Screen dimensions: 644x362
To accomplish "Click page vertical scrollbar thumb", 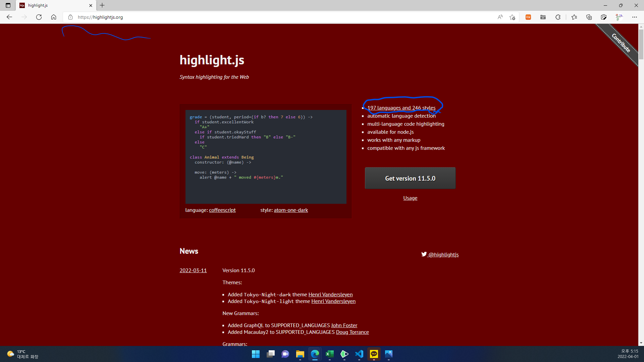I will 641,44.
